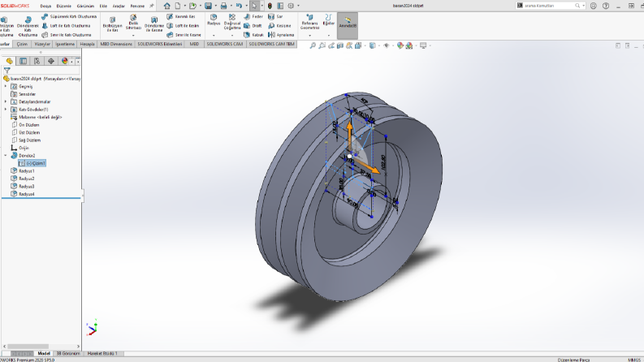Select (-) Çizim1 sketch in the tree
The image size is (644, 362).
coord(32,163)
